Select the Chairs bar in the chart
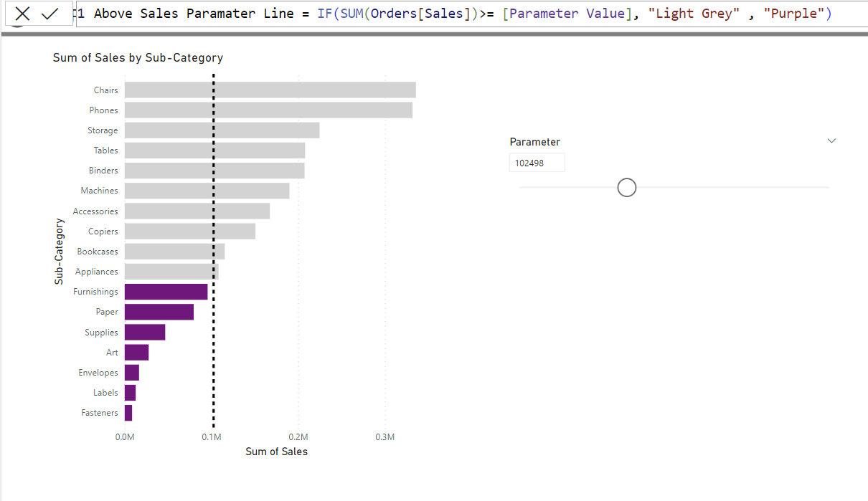This screenshot has width=868, height=501. (x=270, y=90)
